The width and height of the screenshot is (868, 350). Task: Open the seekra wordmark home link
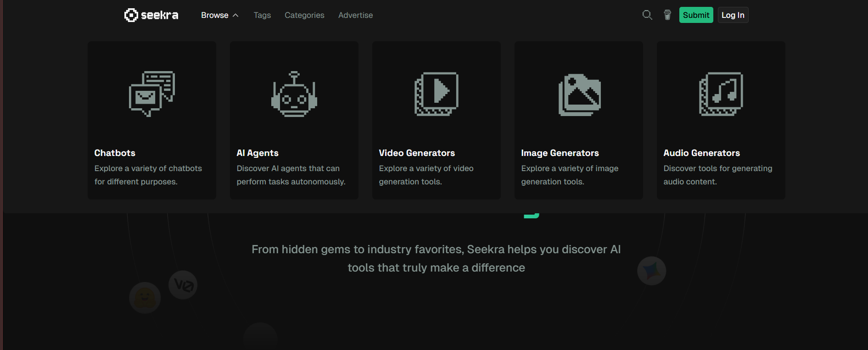160,15
